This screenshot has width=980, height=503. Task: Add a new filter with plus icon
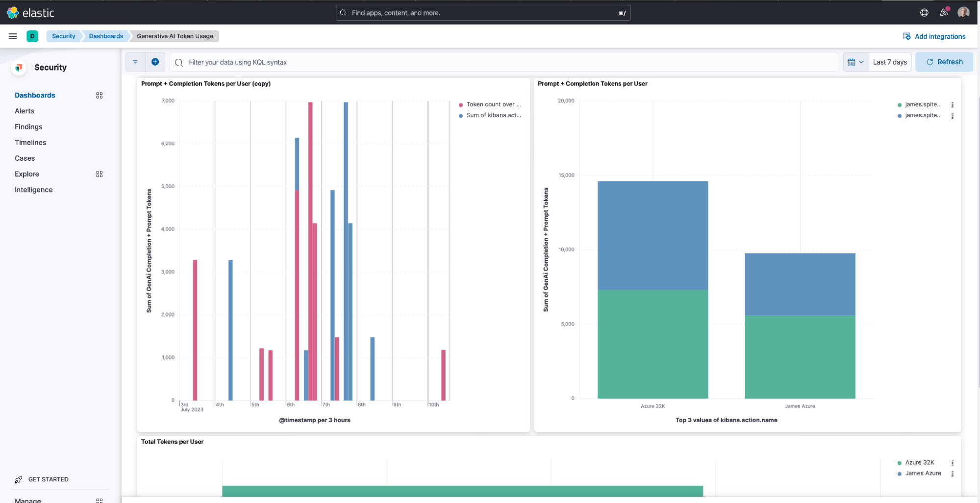(155, 62)
